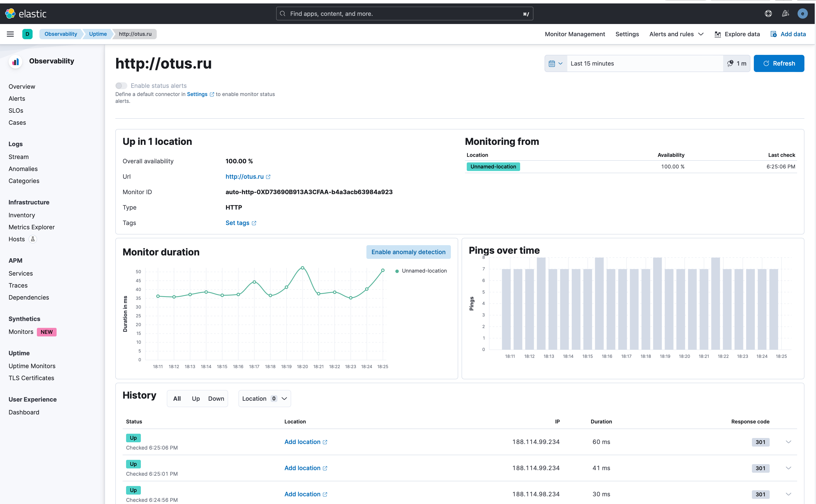
Task: Click Monitor ID value auto-http-0XD73690B913A3CFAA
Action: coord(309,192)
